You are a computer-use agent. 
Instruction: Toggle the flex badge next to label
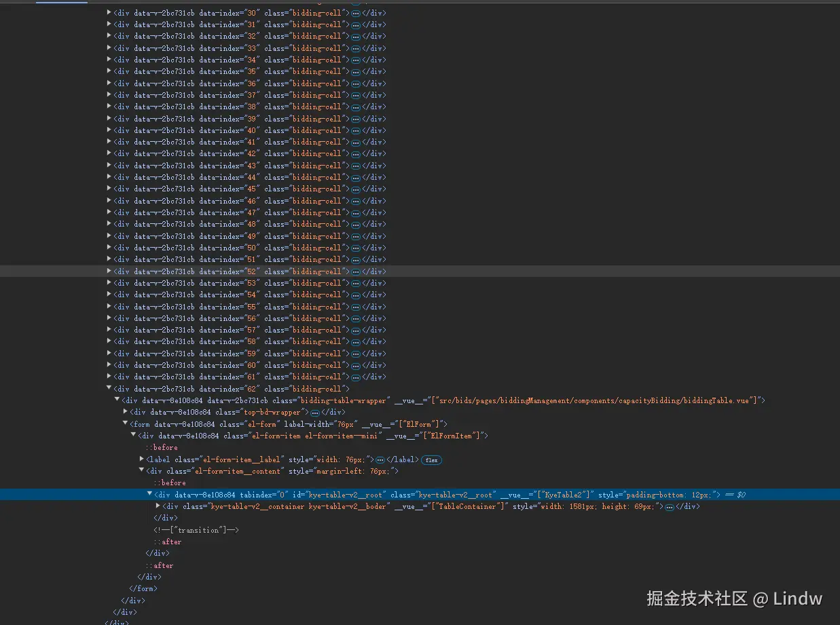[431, 460]
